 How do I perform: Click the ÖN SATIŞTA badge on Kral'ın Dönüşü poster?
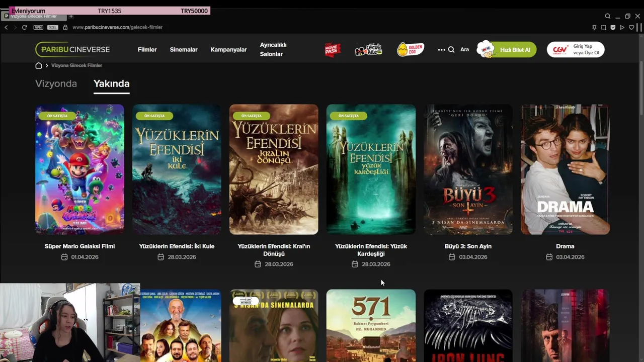[252, 116]
